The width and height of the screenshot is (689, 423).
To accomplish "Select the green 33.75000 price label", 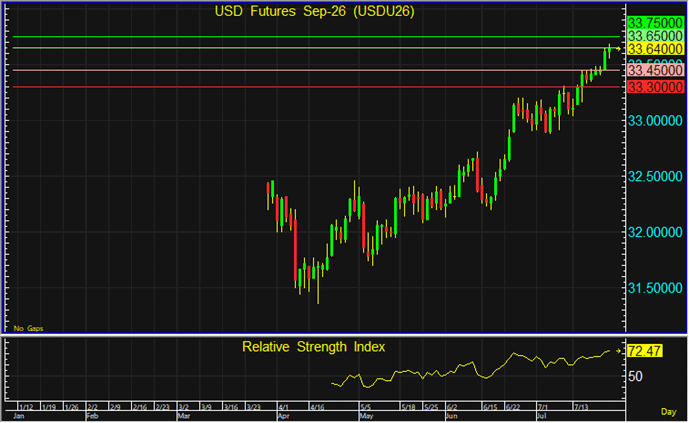I will pos(656,22).
